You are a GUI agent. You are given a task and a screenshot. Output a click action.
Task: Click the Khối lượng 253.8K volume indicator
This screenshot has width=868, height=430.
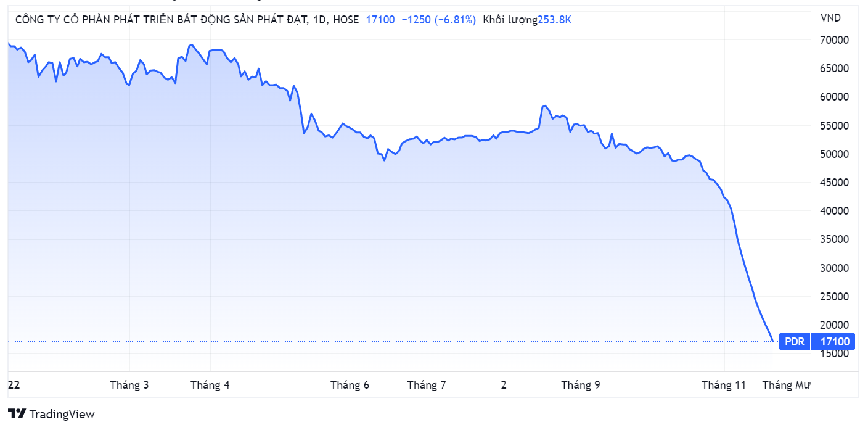[527, 20]
